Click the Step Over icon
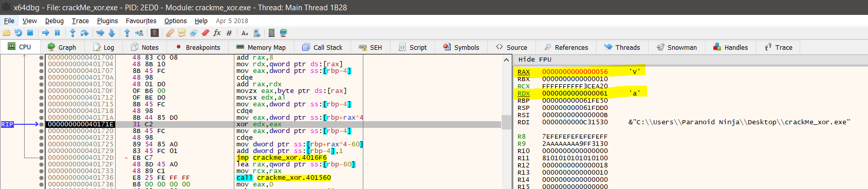Image resolution: width=868 pixels, height=189 pixels. coord(84,33)
